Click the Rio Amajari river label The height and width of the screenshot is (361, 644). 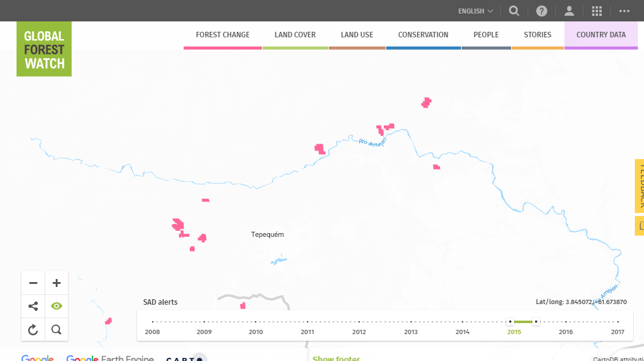[373, 142]
